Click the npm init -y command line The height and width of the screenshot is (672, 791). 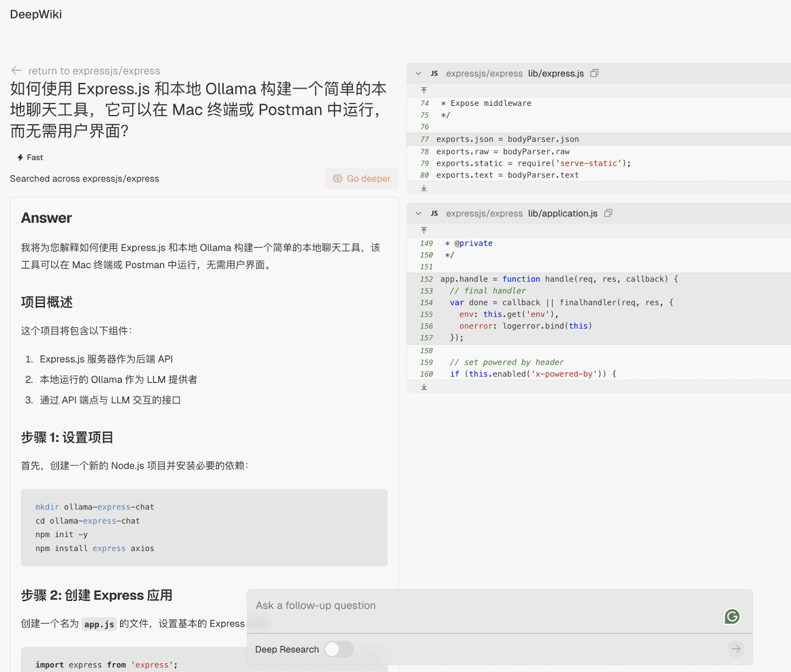(62, 535)
